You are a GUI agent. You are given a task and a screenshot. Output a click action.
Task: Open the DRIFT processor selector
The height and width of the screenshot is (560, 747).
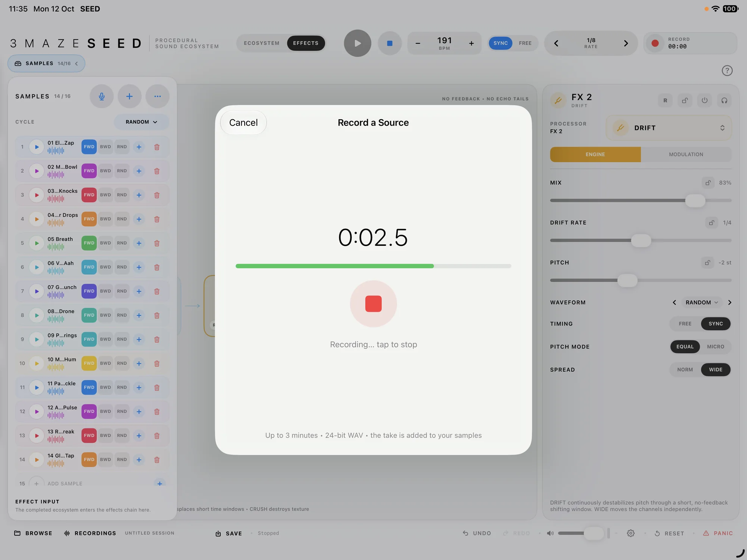[669, 128]
